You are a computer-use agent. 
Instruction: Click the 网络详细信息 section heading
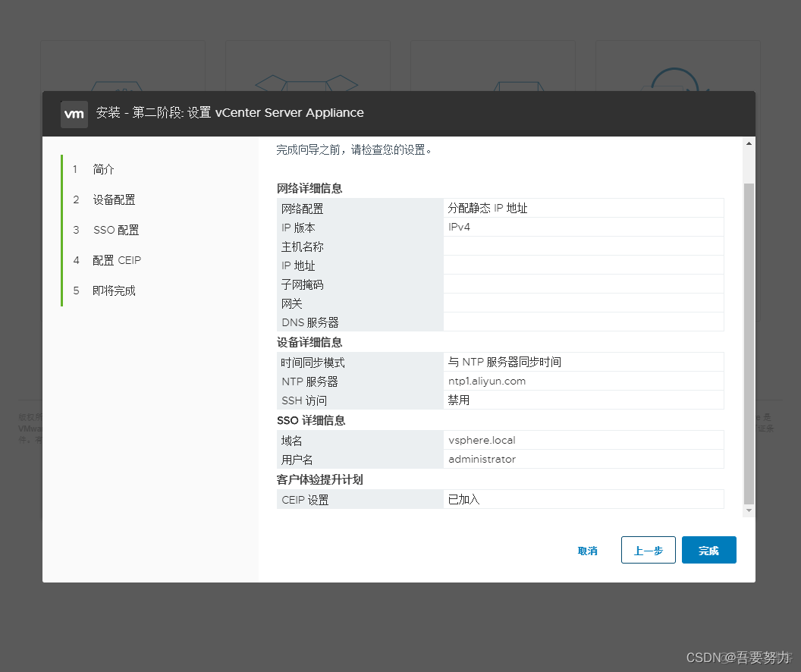click(309, 188)
